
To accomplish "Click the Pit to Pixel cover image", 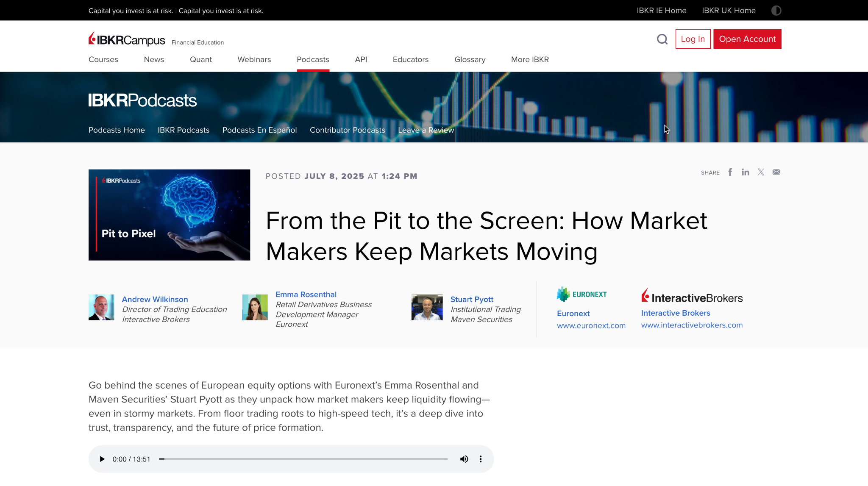I will click(x=169, y=215).
